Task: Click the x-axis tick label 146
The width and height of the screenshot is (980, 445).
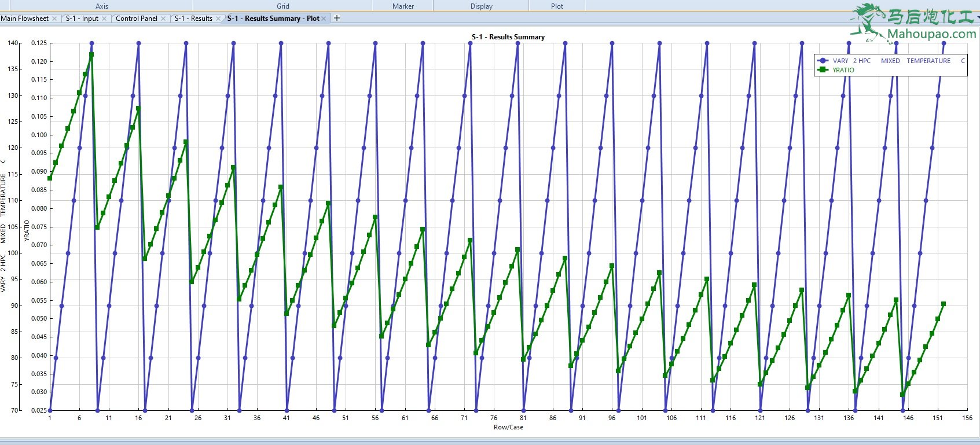Action: (x=908, y=418)
